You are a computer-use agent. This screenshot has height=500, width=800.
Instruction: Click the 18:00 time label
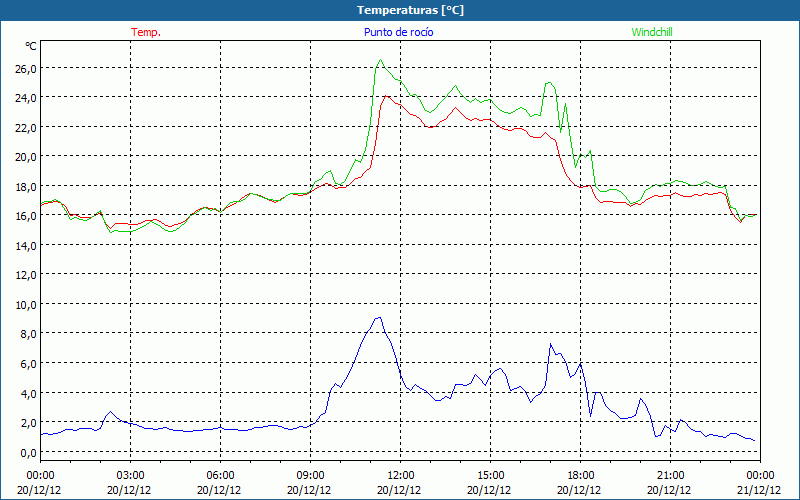click(x=580, y=476)
